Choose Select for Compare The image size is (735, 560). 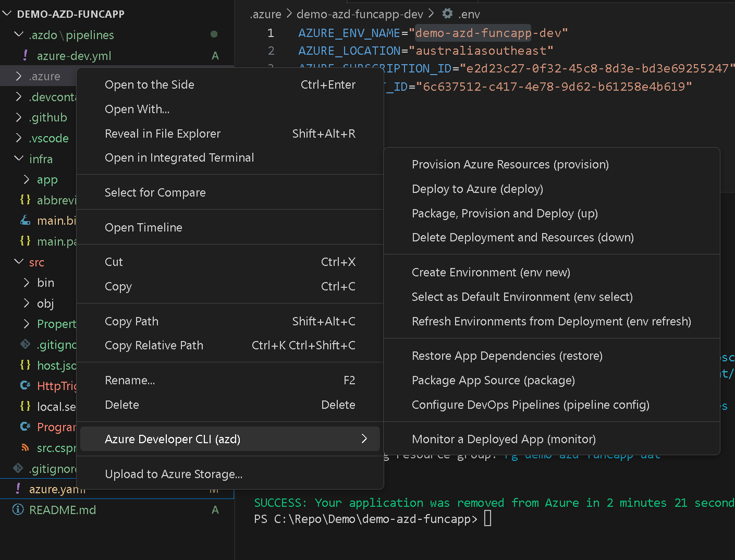pos(230,192)
